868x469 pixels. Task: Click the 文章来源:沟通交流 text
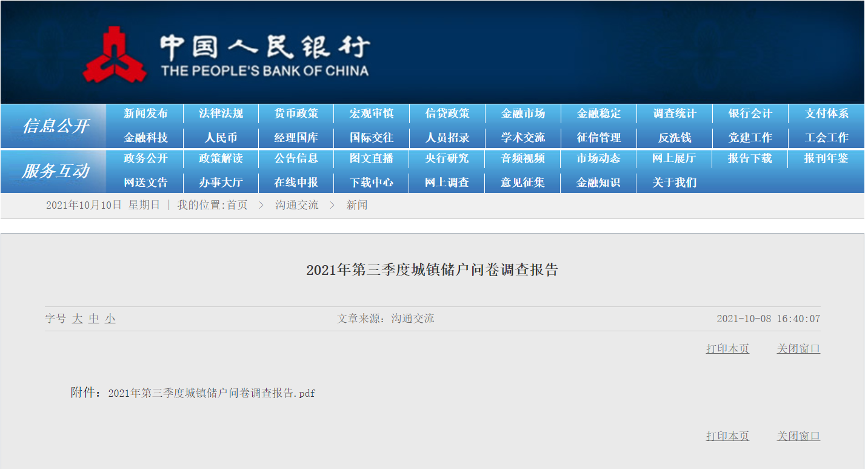pyautogui.click(x=386, y=319)
